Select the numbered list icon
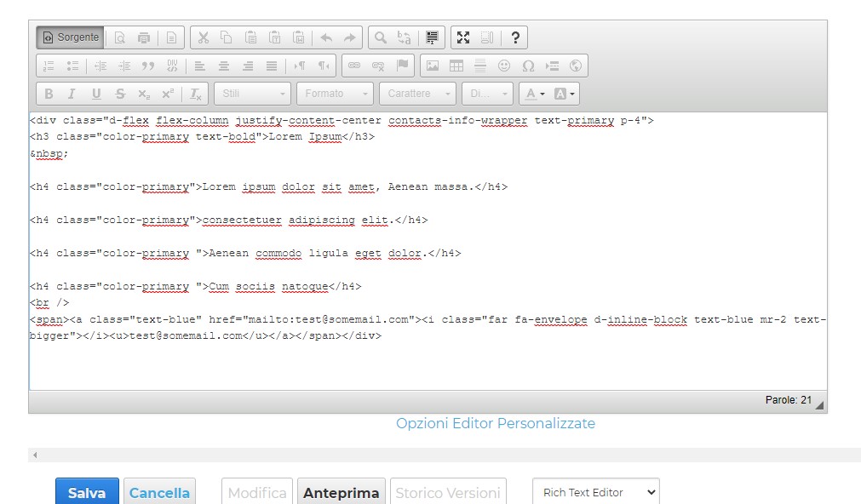 [49, 66]
